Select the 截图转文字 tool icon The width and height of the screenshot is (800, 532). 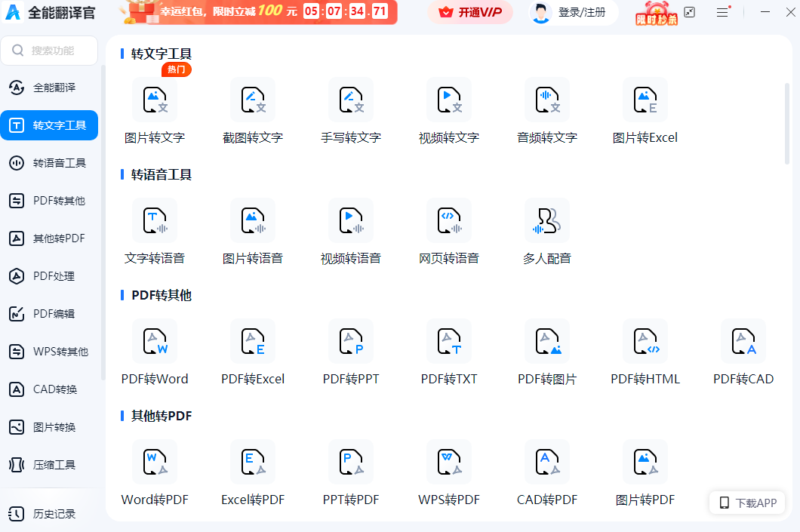(253, 100)
